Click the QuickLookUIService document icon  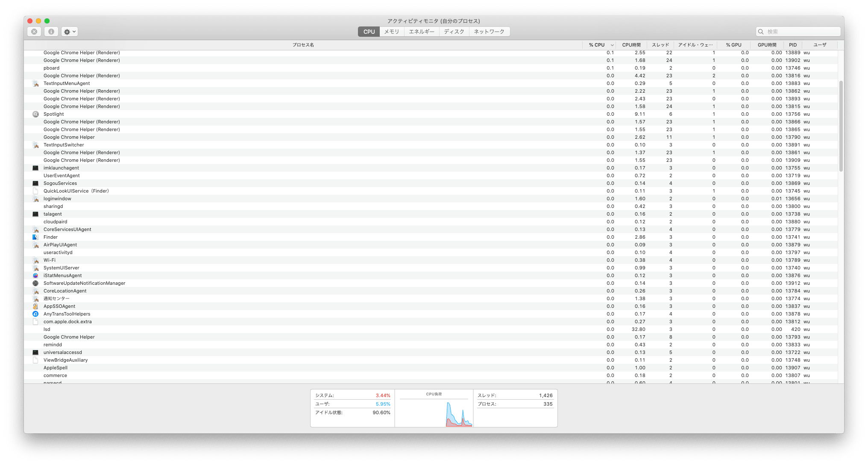35,191
